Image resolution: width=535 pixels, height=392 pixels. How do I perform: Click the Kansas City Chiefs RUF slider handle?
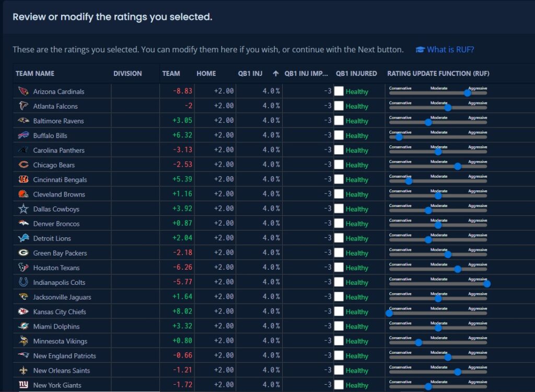(389, 313)
